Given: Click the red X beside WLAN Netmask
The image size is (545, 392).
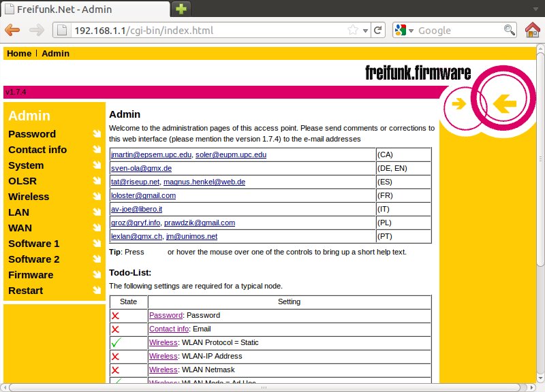Looking at the screenshot, I should click(115, 370).
